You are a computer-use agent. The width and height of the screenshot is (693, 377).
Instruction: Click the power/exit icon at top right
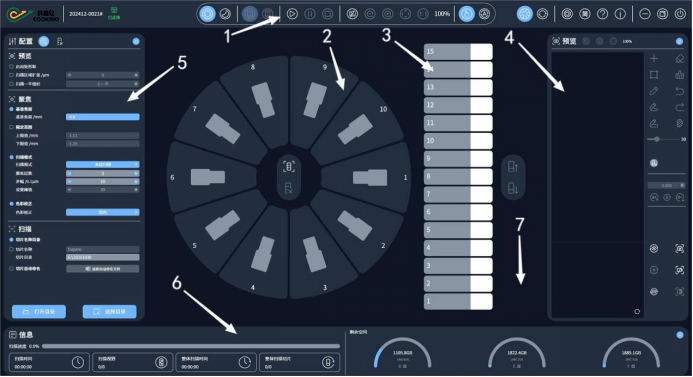(x=680, y=14)
